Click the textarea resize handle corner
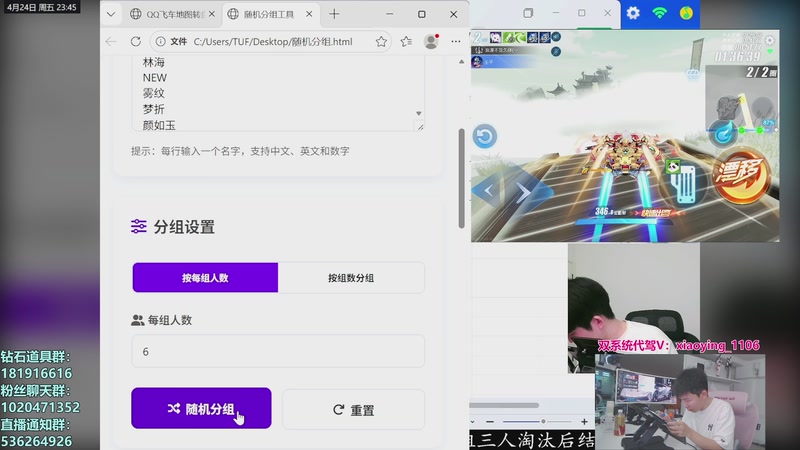This screenshot has width=800, height=450. coord(420,127)
